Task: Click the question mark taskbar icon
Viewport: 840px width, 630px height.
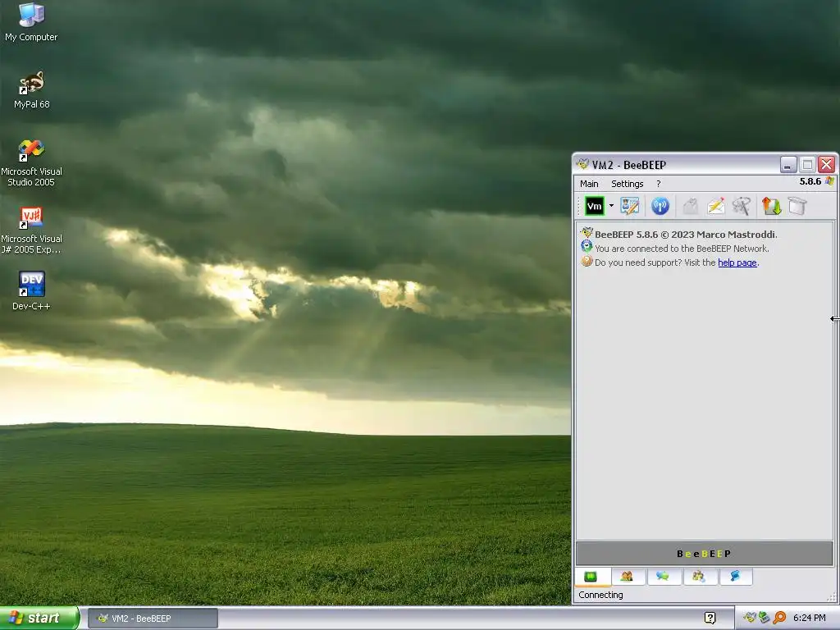Action: tap(710, 619)
